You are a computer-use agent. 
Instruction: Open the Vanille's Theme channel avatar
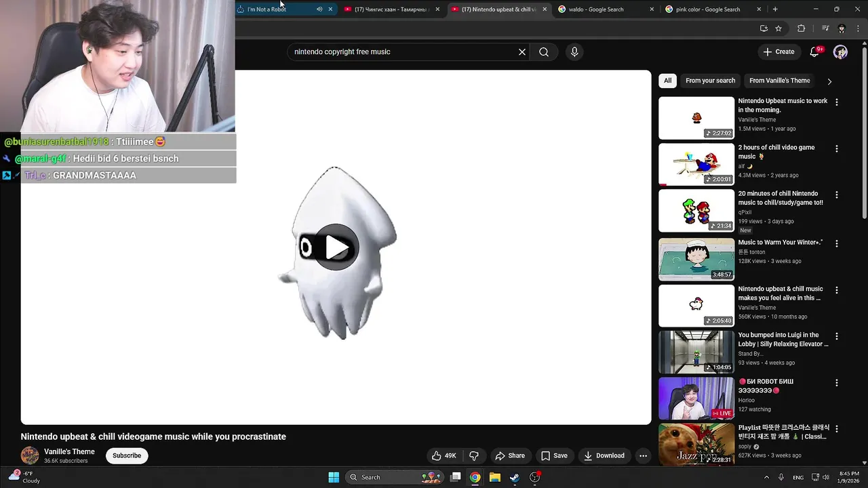tap(30, 455)
